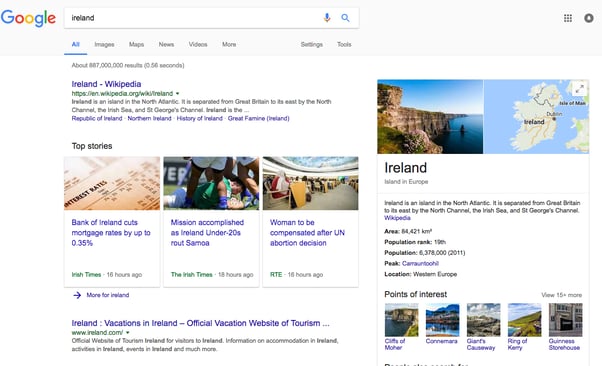602x366 pixels.
Task: Click the arrow icon beside More for ireland
Action: [77, 295]
